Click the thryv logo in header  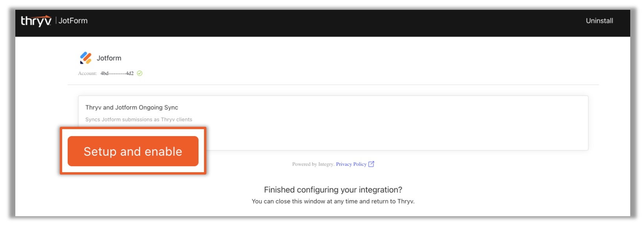click(36, 20)
